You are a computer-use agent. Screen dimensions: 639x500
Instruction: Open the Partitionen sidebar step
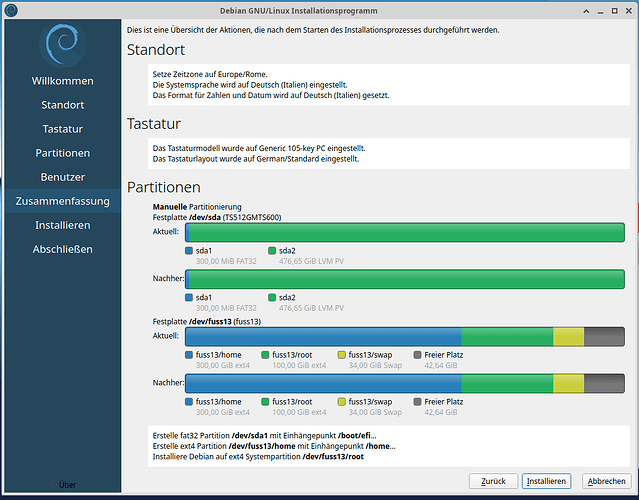[63, 153]
